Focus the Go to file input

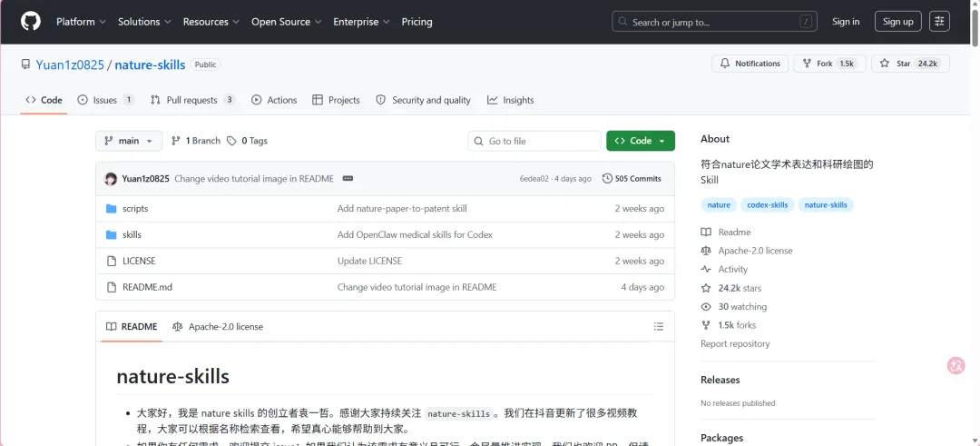(x=534, y=141)
